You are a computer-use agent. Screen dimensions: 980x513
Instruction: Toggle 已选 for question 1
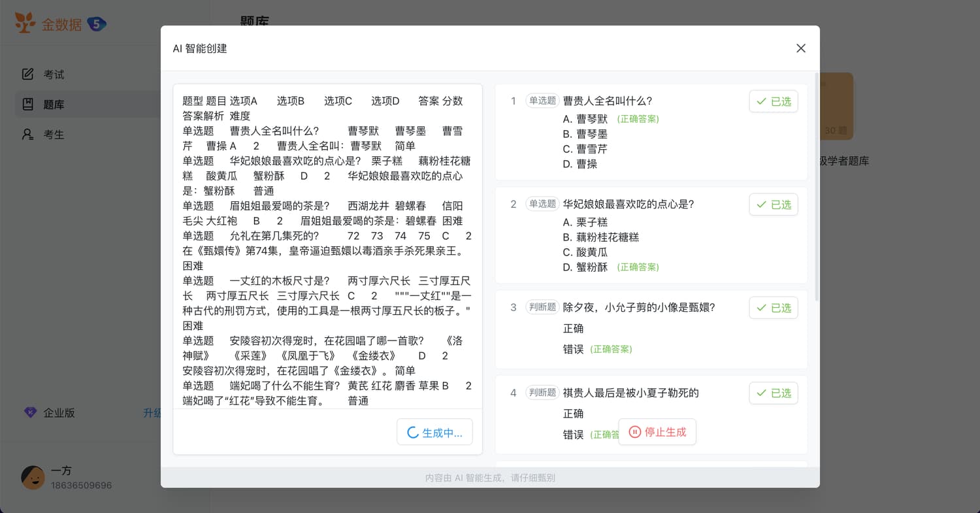(x=773, y=101)
